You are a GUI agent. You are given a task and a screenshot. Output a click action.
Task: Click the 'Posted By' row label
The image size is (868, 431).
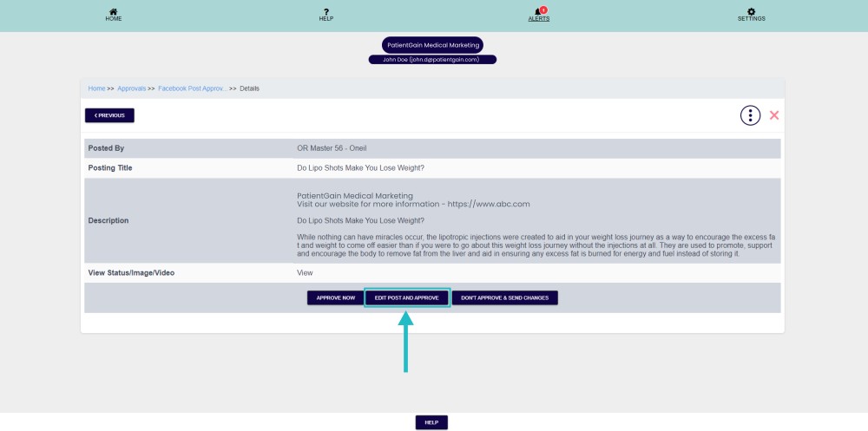coord(106,148)
